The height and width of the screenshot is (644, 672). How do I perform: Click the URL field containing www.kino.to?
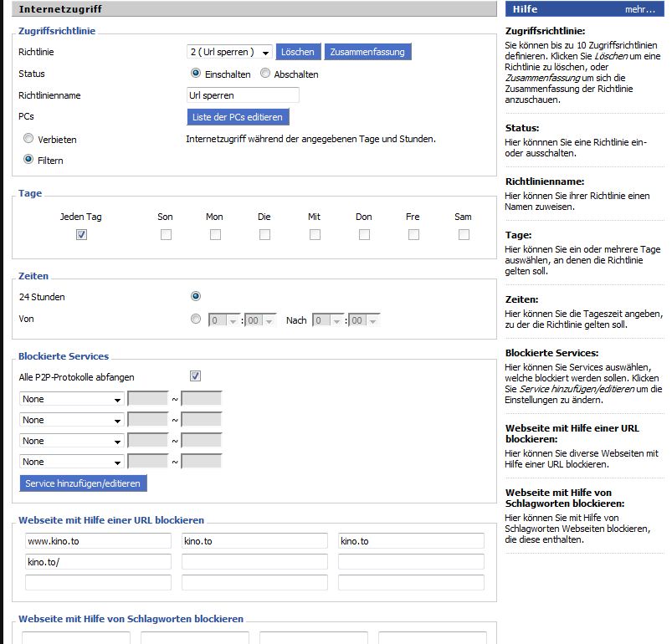(x=98, y=541)
